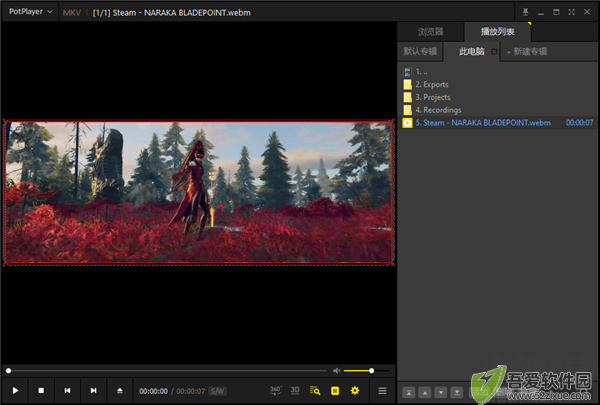Viewport: 600px width, 405px height.
Task: Enable 360 degree video mode
Action: click(x=276, y=390)
